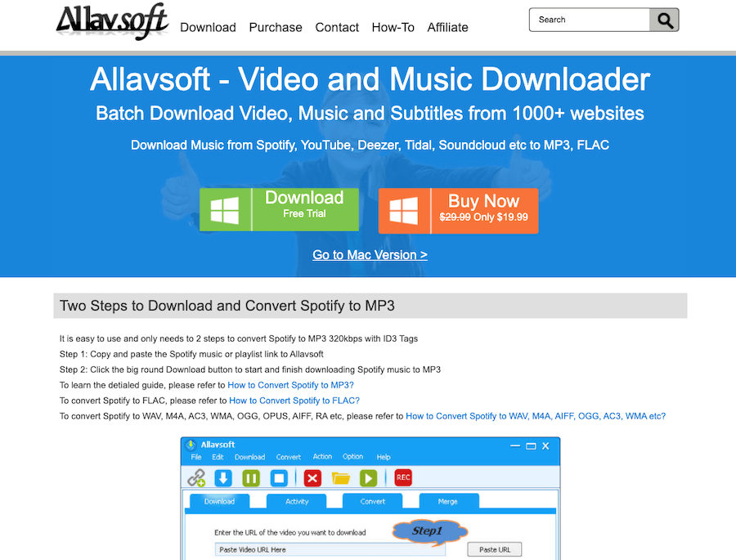
Task: Click the Allavsoft app title icon
Action: [x=191, y=445]
